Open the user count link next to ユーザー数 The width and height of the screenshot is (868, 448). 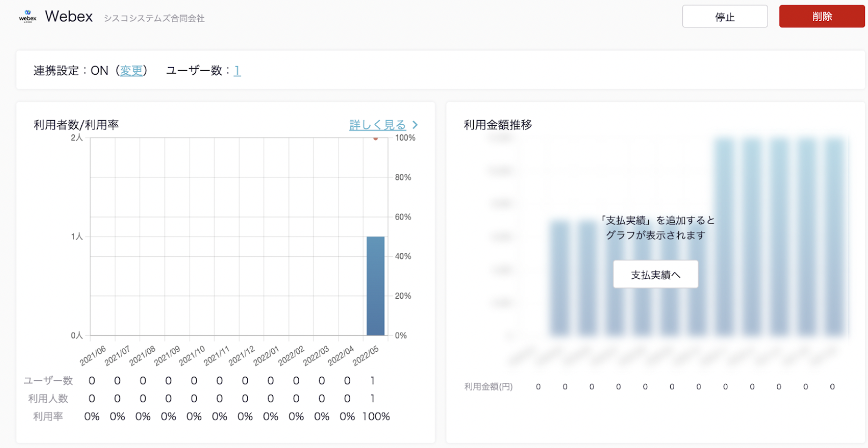tap(237, 70)
